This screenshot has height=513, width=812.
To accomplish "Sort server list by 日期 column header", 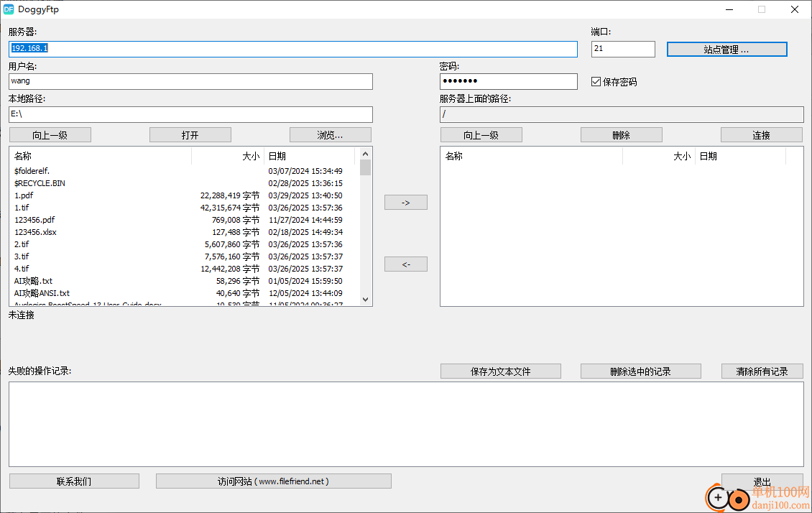I will [x=741, y=156].
